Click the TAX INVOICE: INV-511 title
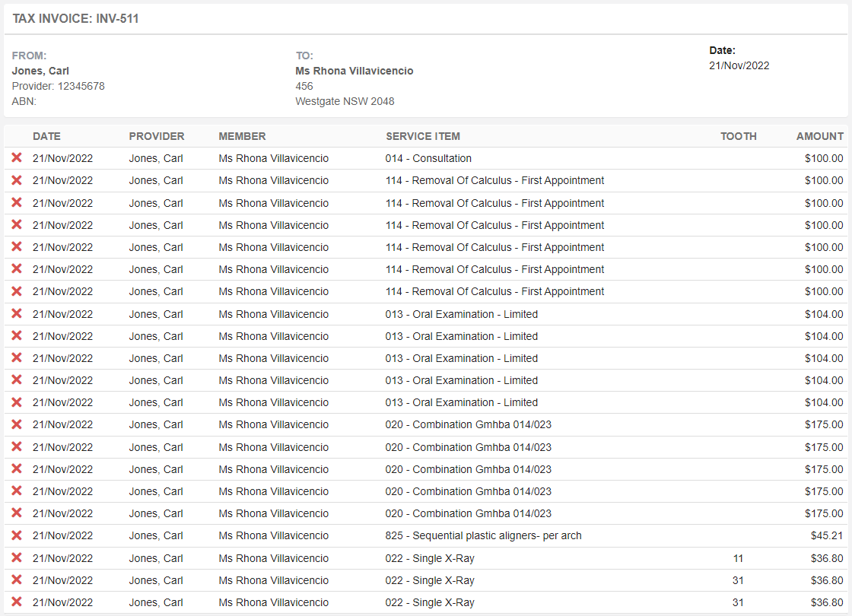This screenshot has height=616, width=852. [x=74, y=18]
